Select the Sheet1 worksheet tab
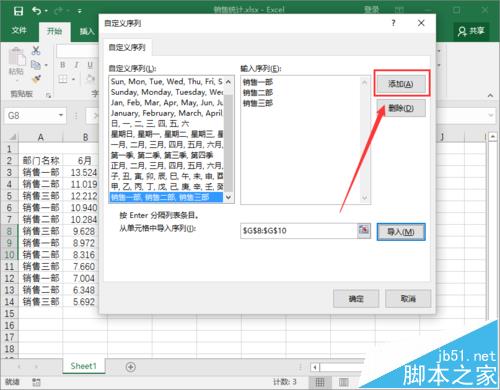The image size is (500, 390). [x=83, y=366]
